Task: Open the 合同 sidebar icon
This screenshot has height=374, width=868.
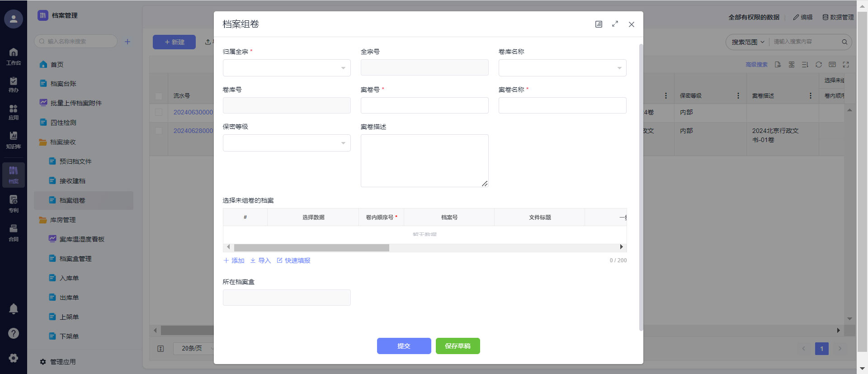Action: coord(14,232)
